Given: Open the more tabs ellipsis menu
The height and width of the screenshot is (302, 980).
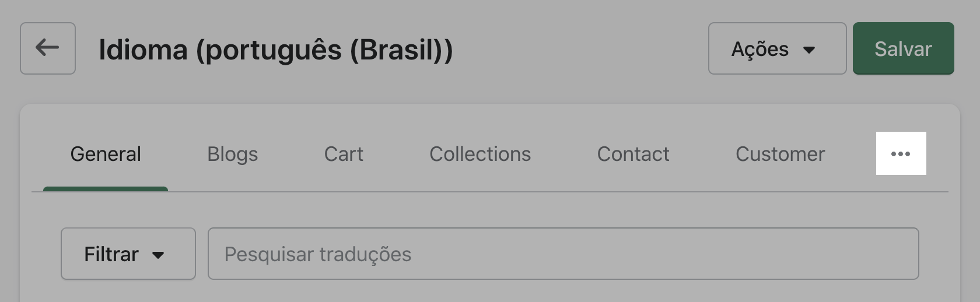Looking at the screenshot, I should click(x=901, y=154).
